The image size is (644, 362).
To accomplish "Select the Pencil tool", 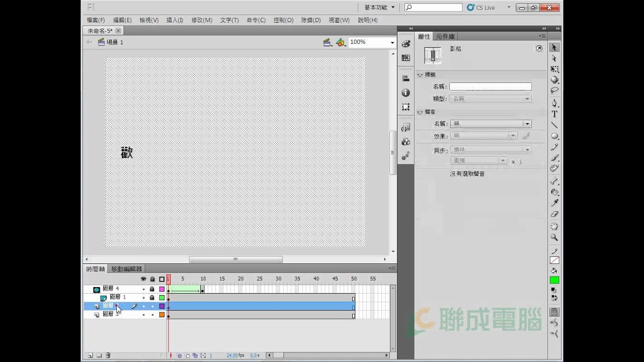I will [x=554, y=147].
